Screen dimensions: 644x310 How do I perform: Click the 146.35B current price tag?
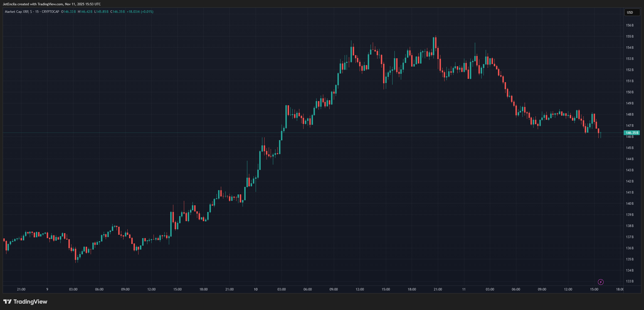click(x=632, y=133)
